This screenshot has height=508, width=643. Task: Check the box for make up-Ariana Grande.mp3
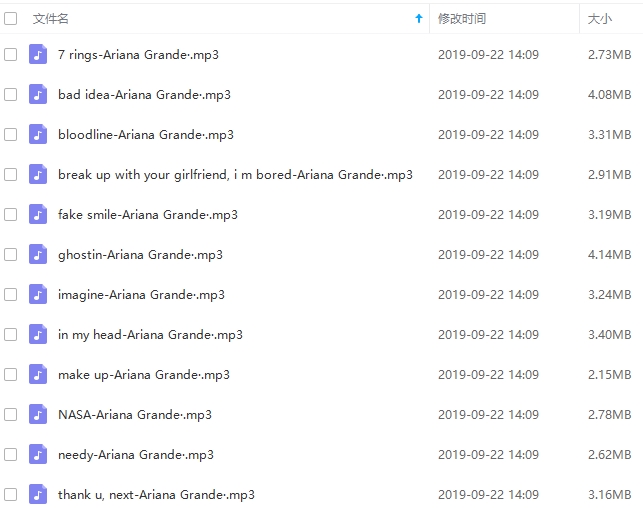(10, 374)
